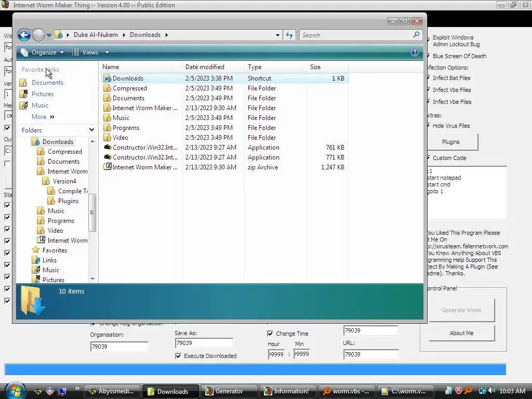This screenshot has width=532, height=399.
Task: Click the Organisation input field
Action: pos(119,347)
